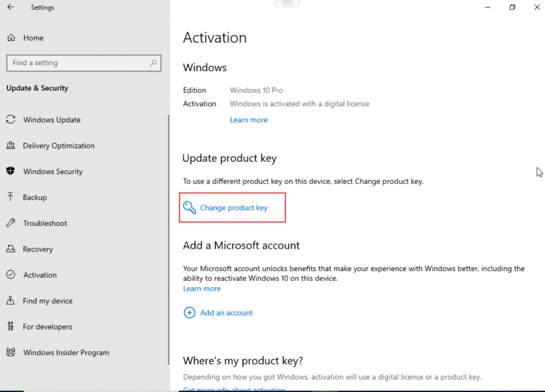Click the Home icon in sidebar

tap(11, 38)
